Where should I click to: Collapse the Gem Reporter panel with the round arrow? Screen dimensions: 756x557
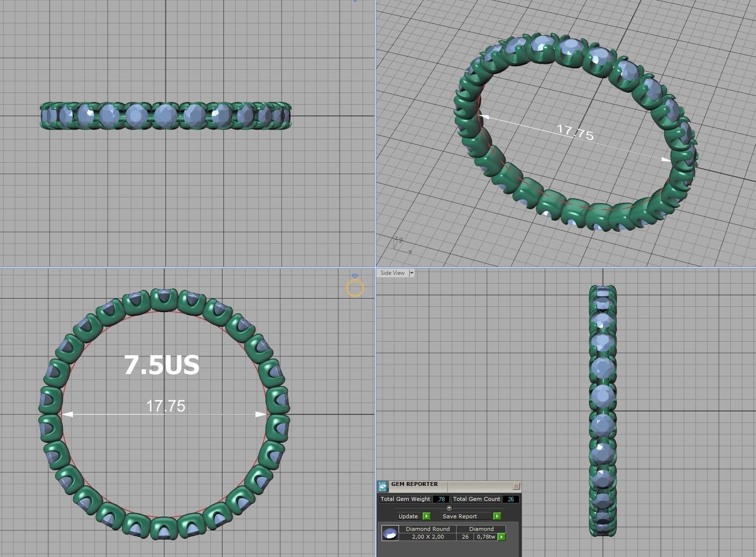(x=449, y=508)
